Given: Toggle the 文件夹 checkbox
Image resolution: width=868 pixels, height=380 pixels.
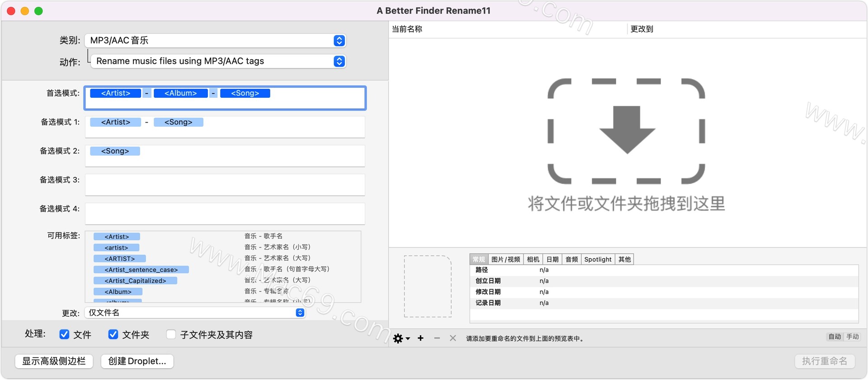Looking at the screenshot, I should [x=113, y=334].
